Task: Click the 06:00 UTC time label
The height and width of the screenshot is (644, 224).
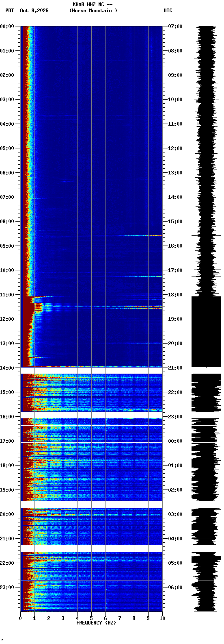Action: (x=175, y=587)
